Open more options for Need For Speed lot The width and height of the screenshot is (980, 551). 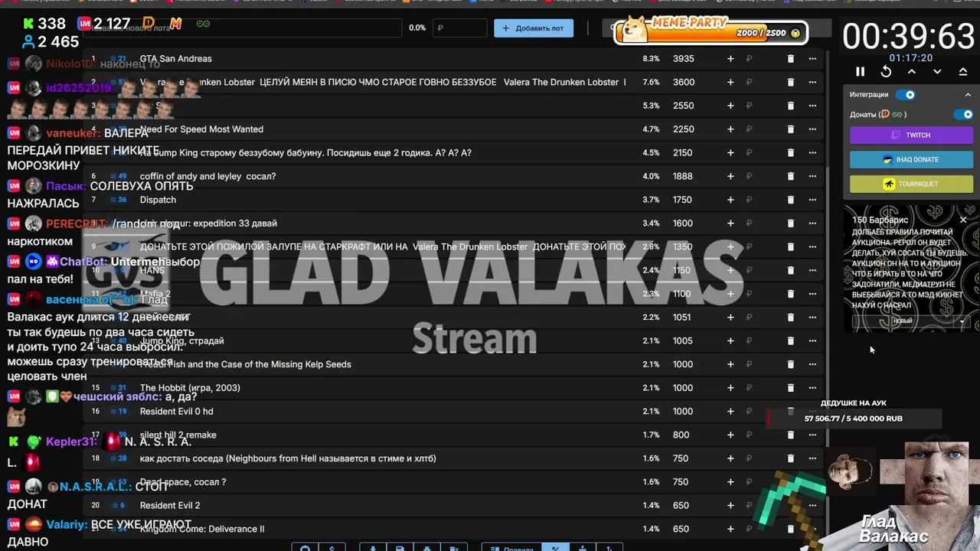[812, 129]
